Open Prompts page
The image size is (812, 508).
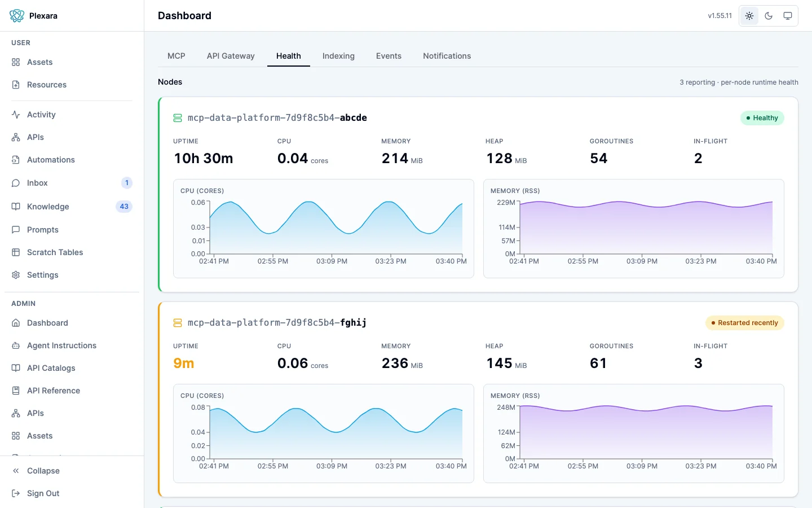(x=72, y=230)
